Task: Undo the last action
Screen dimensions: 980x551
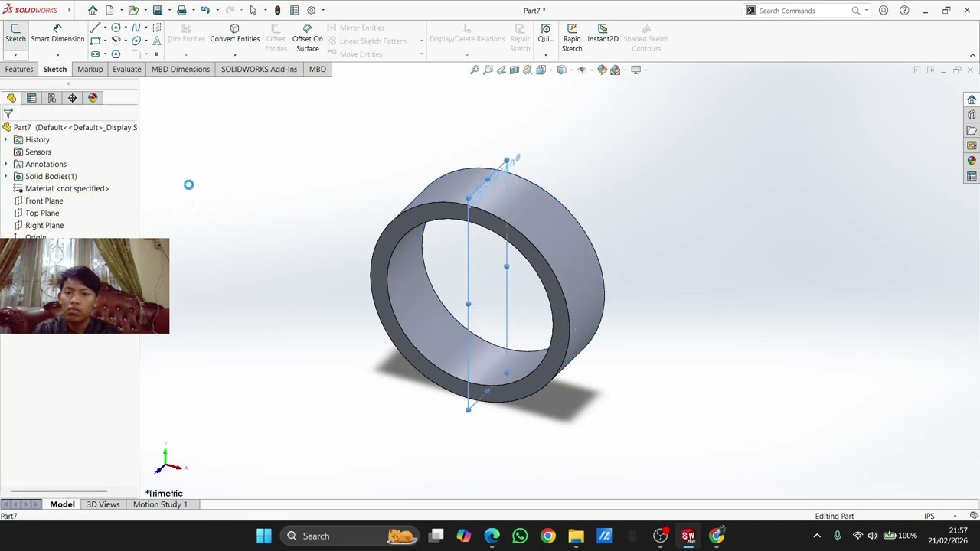Action: [x=205, y=10]
